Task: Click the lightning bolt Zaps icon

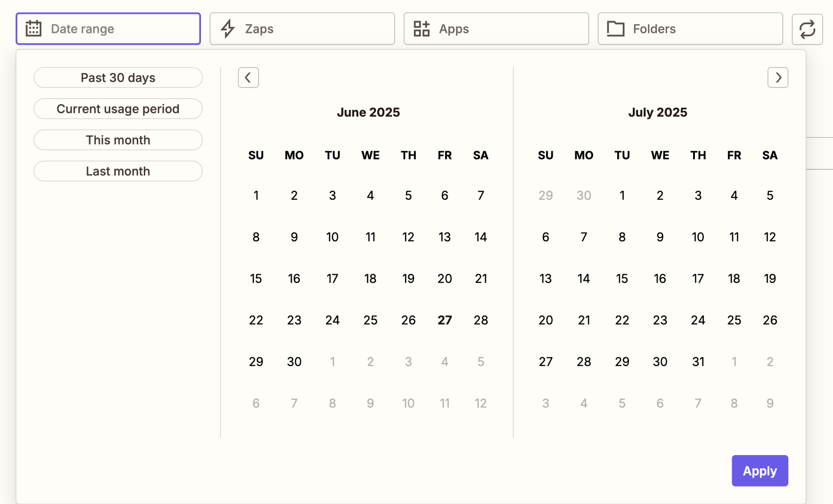Action: tap(228, 29)
